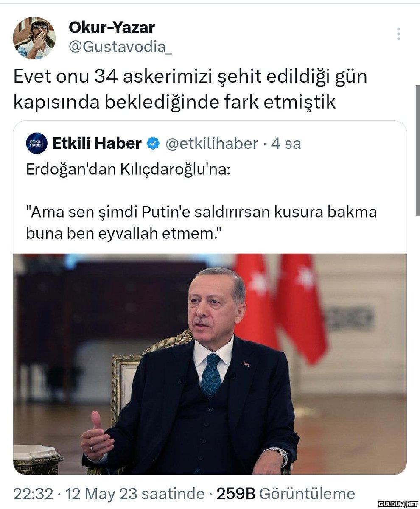The image size is (420, 509).
Task: Click the quoted tweet text about Putin
Action: click(202, 223)
